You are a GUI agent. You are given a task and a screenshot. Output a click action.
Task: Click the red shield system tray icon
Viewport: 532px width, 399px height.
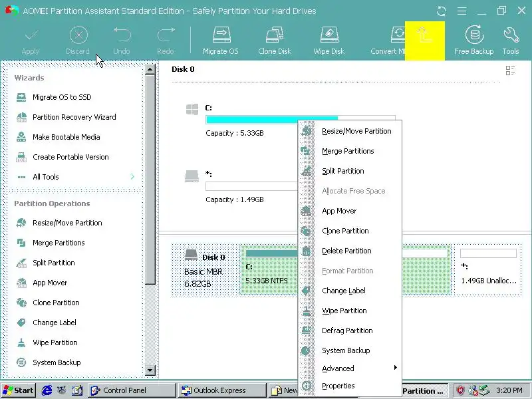[460, 390]
